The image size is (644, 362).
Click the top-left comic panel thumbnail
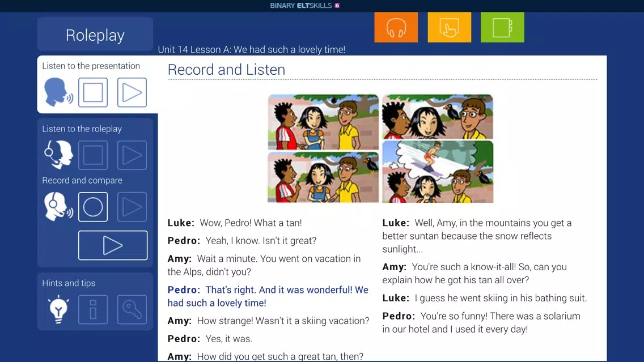click(323, 122)
